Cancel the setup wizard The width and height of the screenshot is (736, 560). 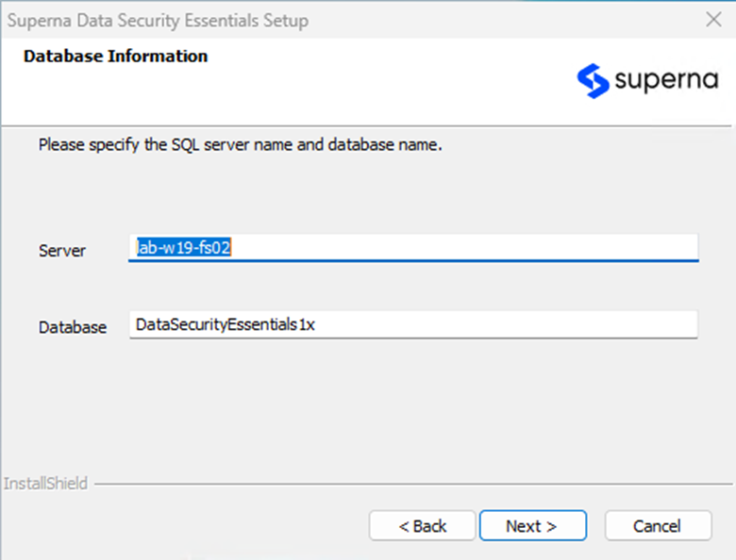coord(658,526)
